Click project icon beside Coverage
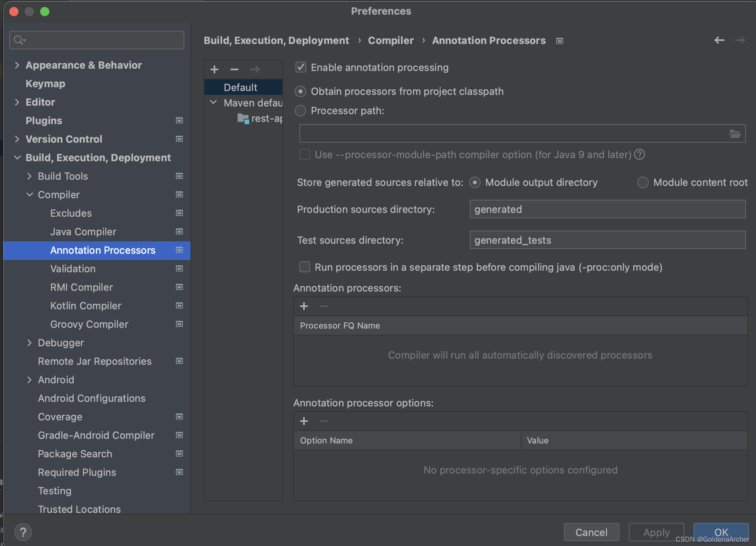 (179, 416)
